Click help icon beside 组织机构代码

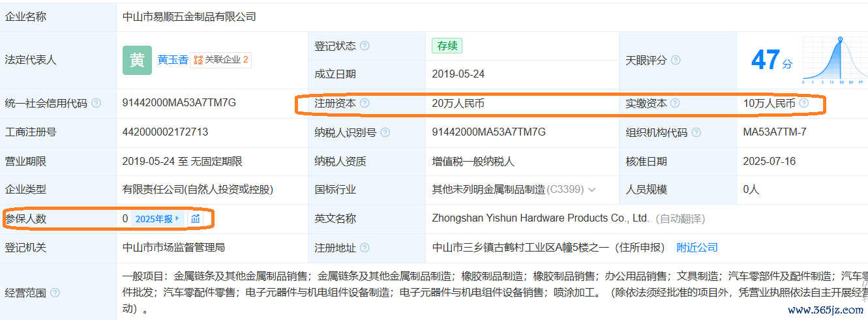coord(696,132)
